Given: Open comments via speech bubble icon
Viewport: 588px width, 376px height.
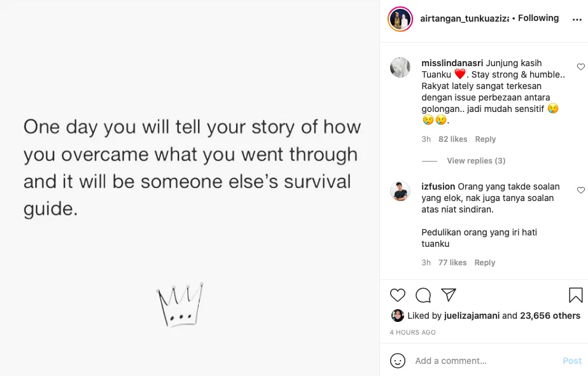Looking at the screenshot, I should point(423,295).
